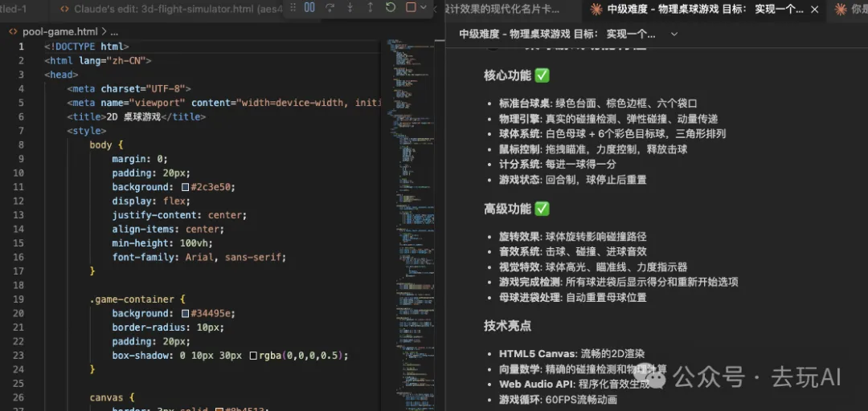Open the dropdown arrow beside the debug Stop button
Screen dimensions: 868x411
pos(424,8)
